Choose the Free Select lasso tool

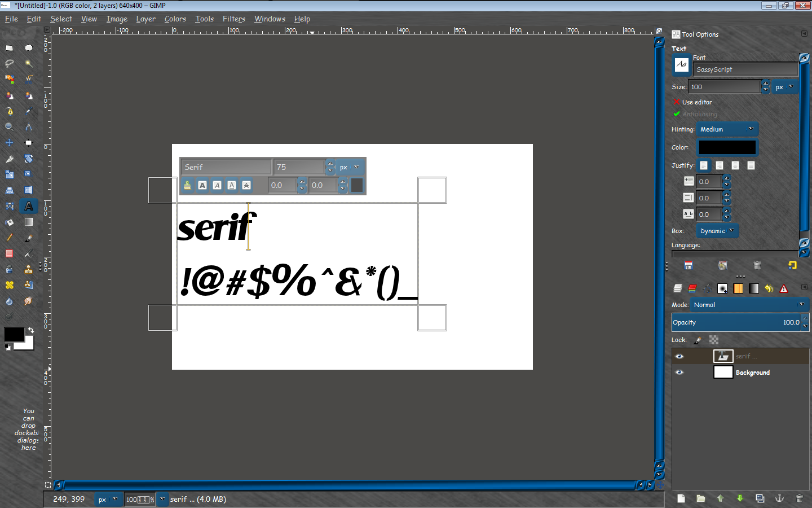coord(10,64)
